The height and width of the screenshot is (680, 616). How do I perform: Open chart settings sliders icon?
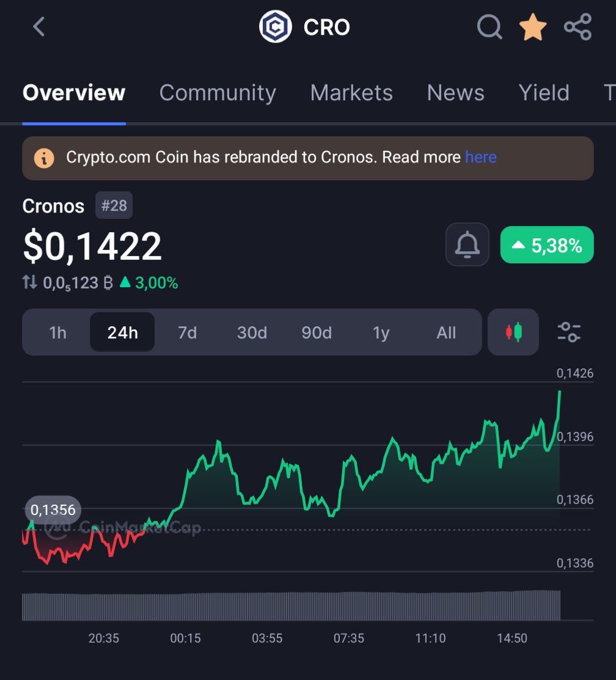(569, 332)
